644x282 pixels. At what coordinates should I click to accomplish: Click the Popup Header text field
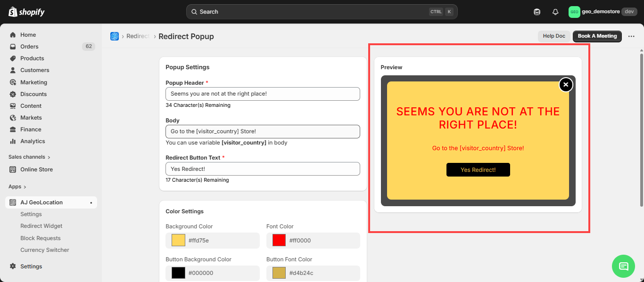(x=263, y=94)
